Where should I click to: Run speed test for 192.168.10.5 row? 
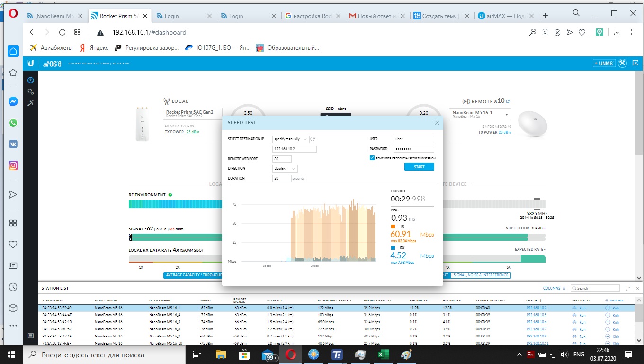click(x=580, y=315)
